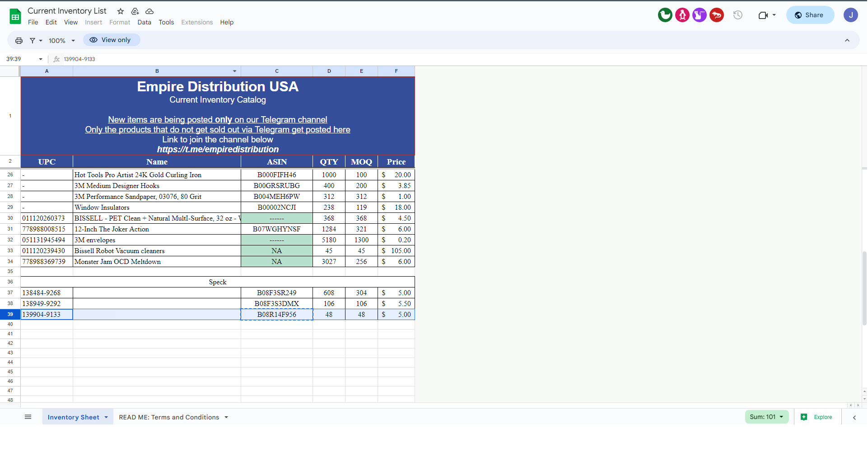Click the Share button
The width and height of the screenshot is (868, 471).
pos(810,15)
